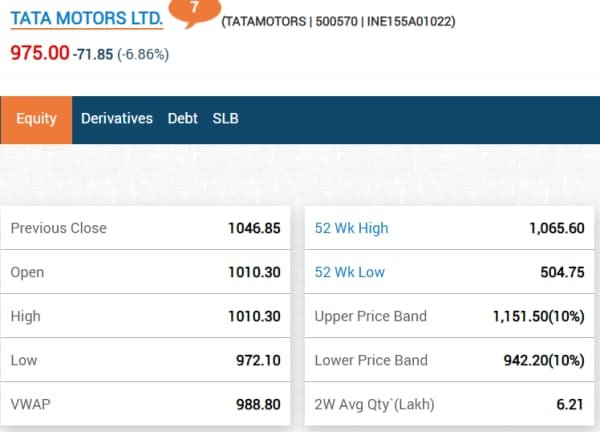Click the 52 Wk High link
Screen dimensions: 600x432
(351, 228)
